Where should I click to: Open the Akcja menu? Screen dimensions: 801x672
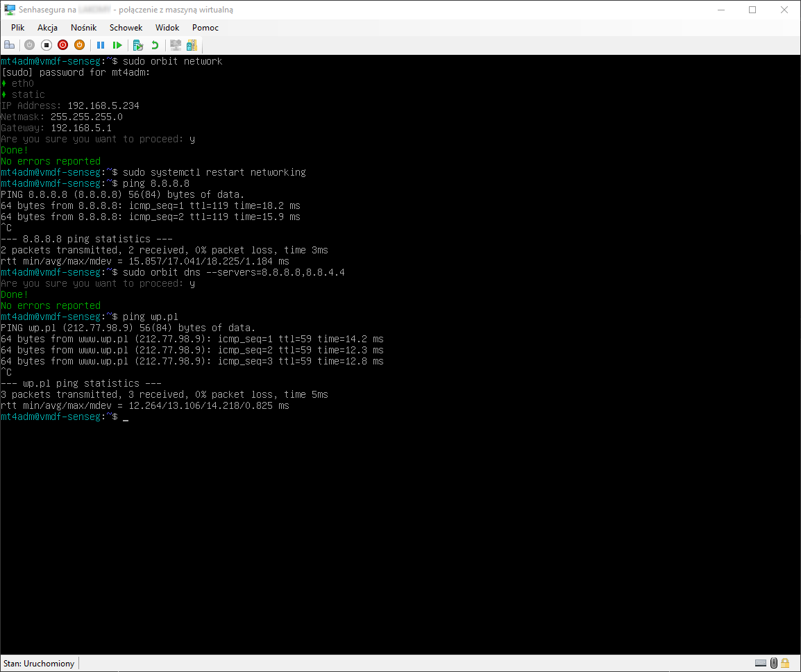coord(47,28)
